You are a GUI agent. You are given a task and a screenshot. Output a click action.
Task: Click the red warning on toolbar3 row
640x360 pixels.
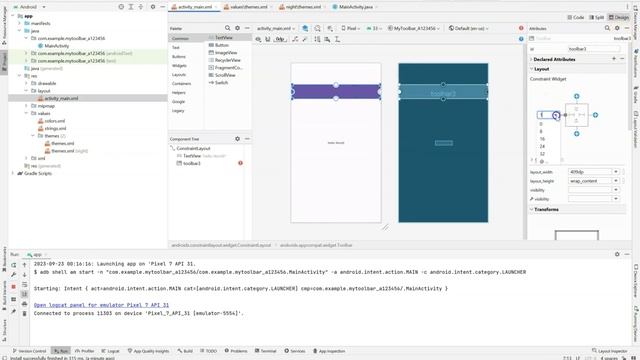click(240, 163)
